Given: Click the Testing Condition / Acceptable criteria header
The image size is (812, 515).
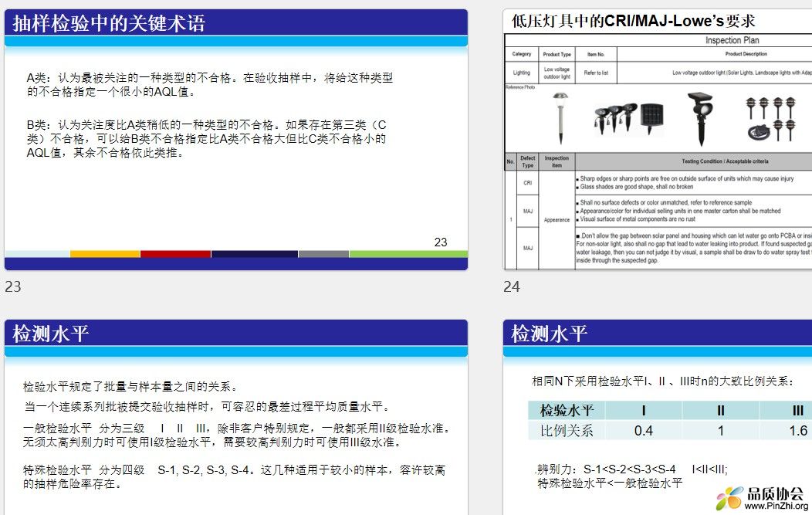Looking at the screenshot, I should tap(725, 161).
